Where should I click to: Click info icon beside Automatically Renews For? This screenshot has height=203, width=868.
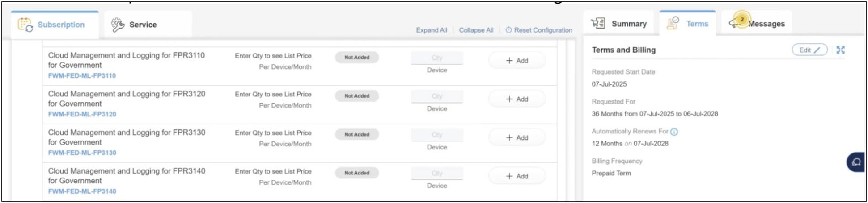674,132
